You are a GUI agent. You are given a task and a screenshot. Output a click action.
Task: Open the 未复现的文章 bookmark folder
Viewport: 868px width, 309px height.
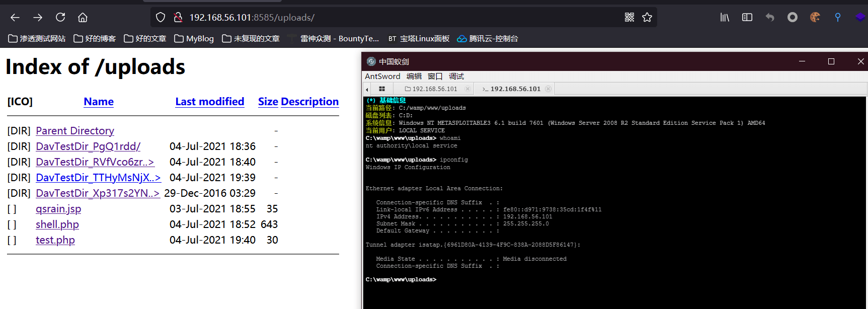251,39
